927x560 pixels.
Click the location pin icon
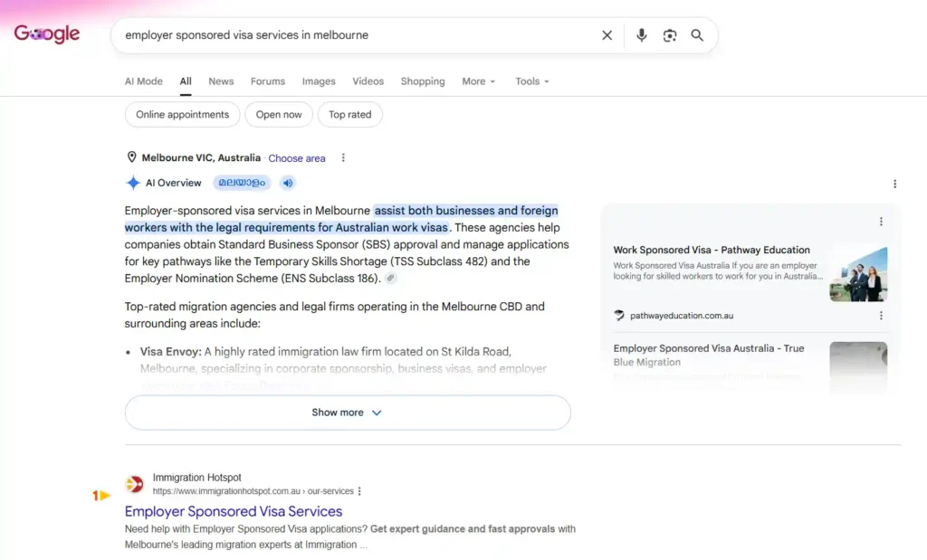tap(131, 157)
